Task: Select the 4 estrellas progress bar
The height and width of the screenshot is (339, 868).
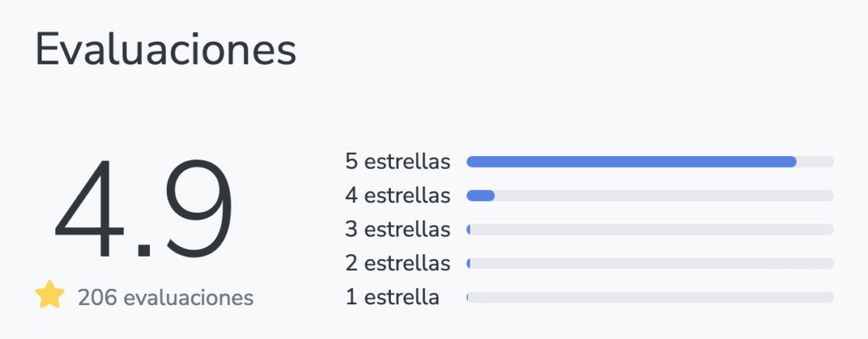Action: click(650, 196)
